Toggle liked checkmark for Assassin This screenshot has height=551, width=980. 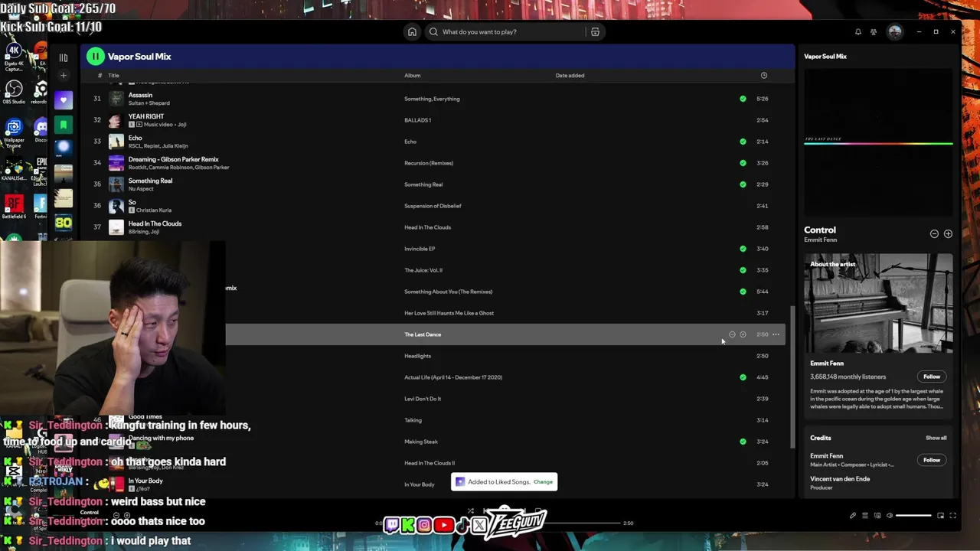coord(743,99)
